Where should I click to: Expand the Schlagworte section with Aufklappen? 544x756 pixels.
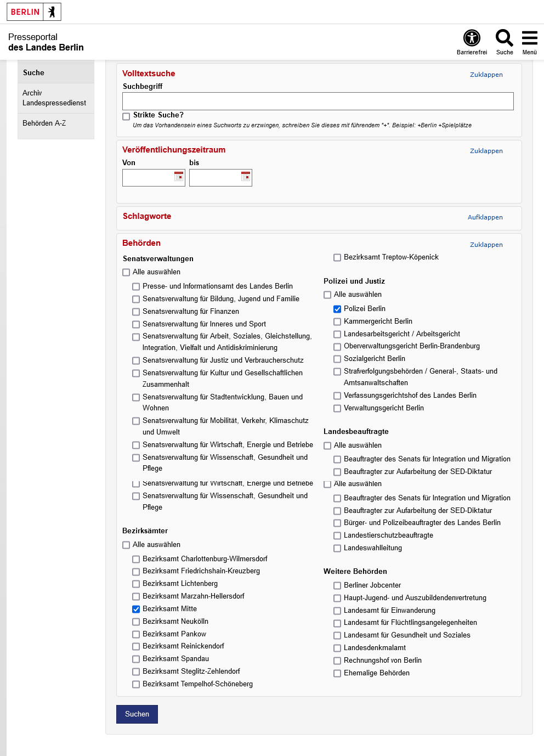click(485, 217)
